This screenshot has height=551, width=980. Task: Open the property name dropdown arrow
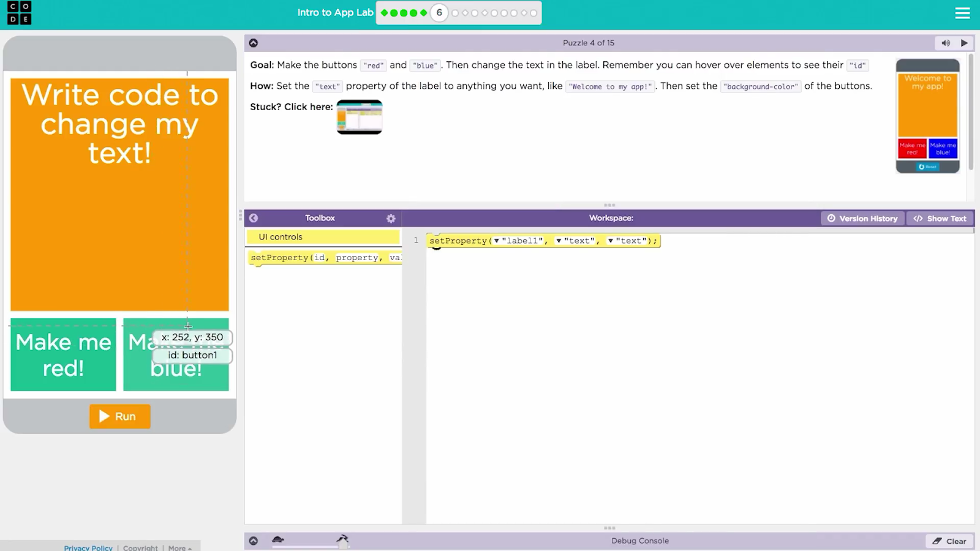(559, 241)
